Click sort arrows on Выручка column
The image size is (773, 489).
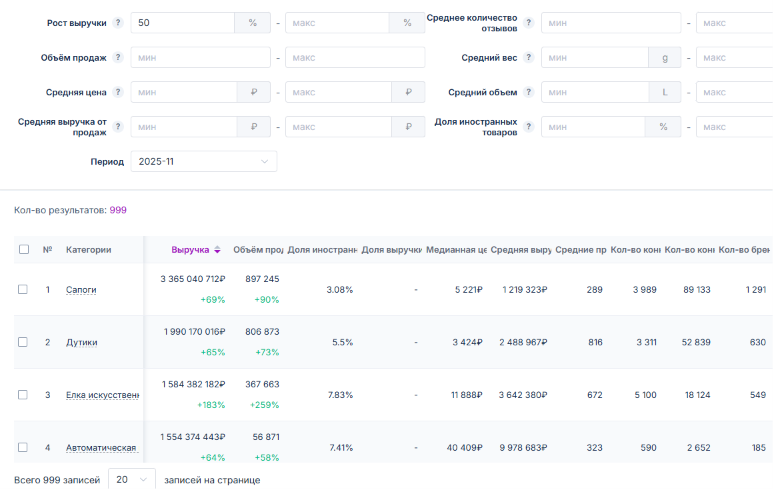(217, 250)
